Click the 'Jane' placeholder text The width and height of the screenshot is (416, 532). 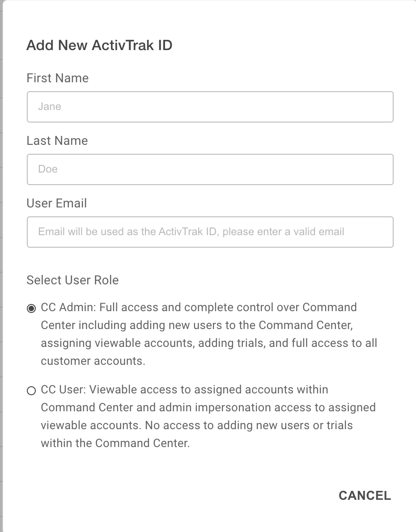50,106
